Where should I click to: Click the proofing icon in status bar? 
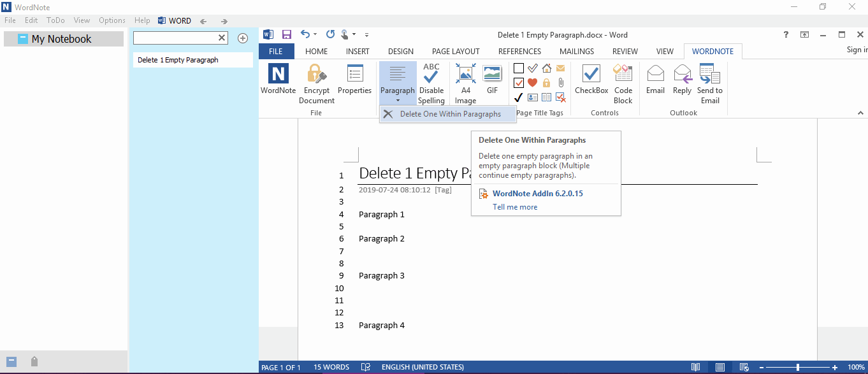366,367
